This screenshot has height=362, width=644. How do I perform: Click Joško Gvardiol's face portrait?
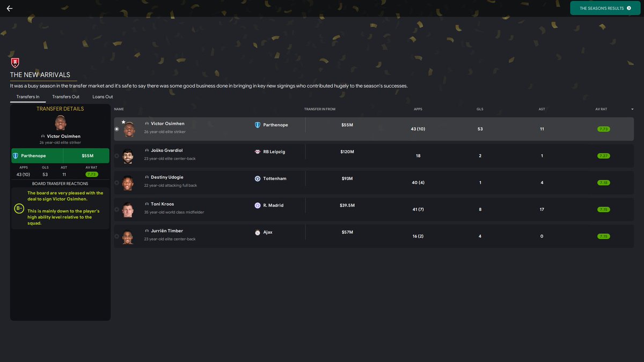click(128, 156)
